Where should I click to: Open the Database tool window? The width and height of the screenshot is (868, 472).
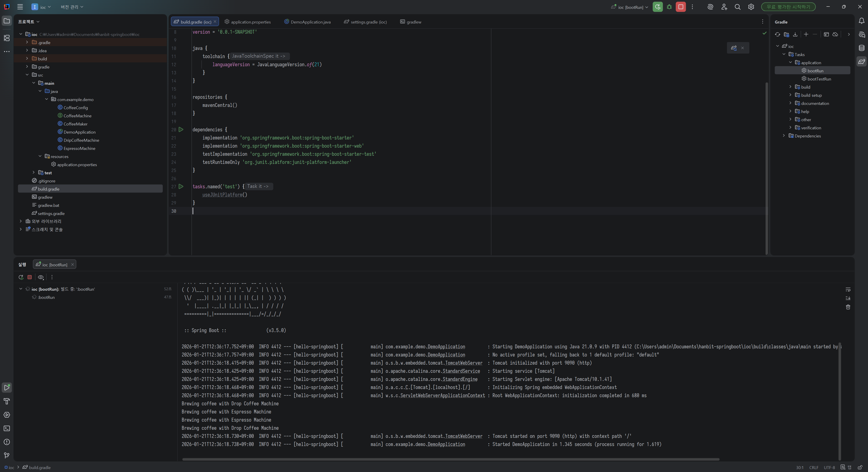click(x=861, y=48)
